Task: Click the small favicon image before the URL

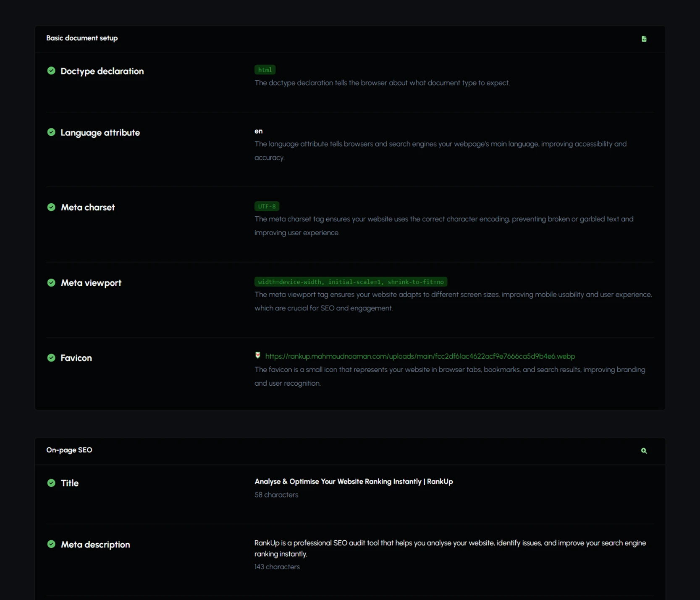Action: (x=258, y=355)
